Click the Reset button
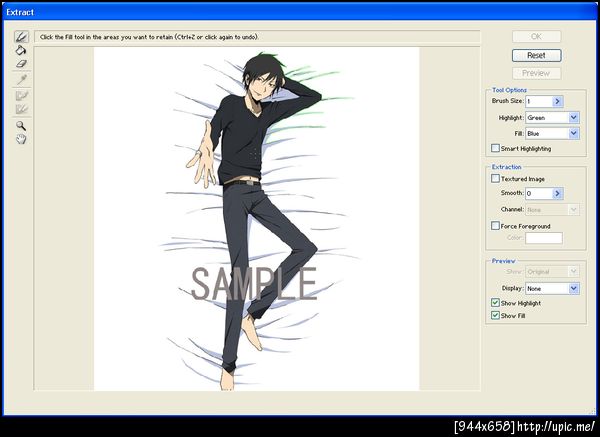The image size is (600, 437). click(536, 55)
